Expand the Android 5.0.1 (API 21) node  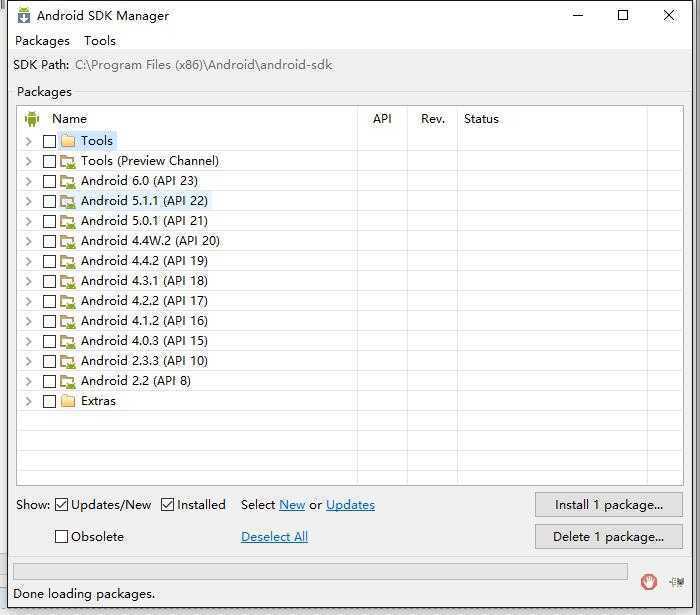pyautogui.click(x=29, y=221)
